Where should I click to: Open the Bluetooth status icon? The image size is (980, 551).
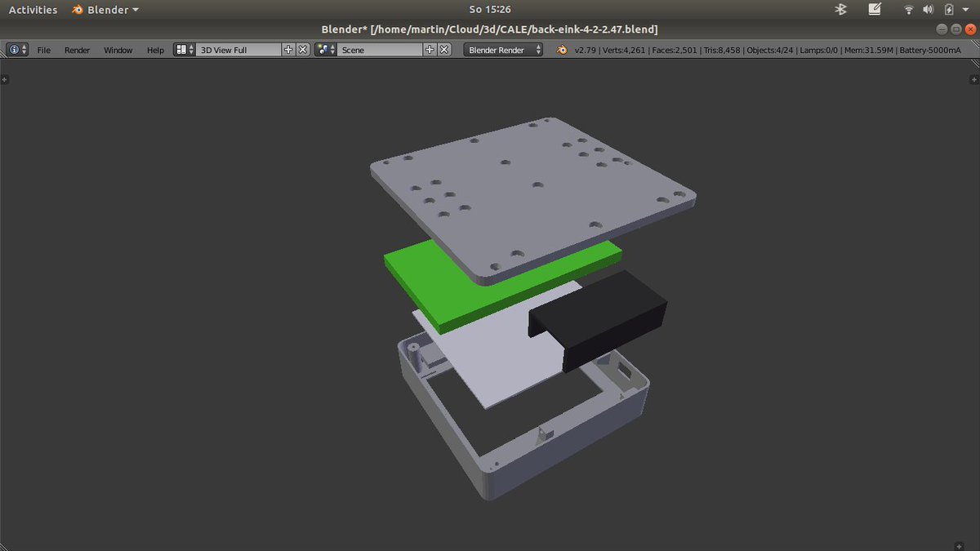click(x=840, y=10)
